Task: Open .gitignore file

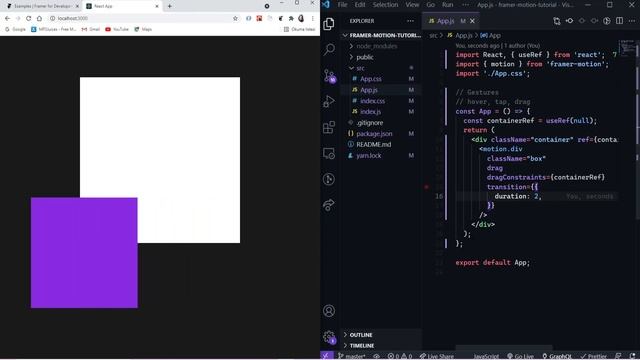Action: [x=381, y=123]
